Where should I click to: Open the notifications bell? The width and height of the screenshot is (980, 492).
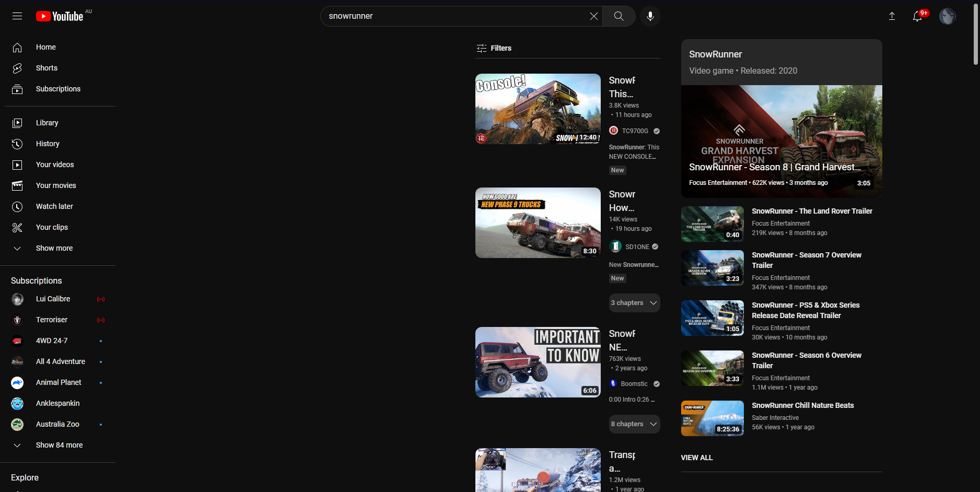click(x=917, y=16)
